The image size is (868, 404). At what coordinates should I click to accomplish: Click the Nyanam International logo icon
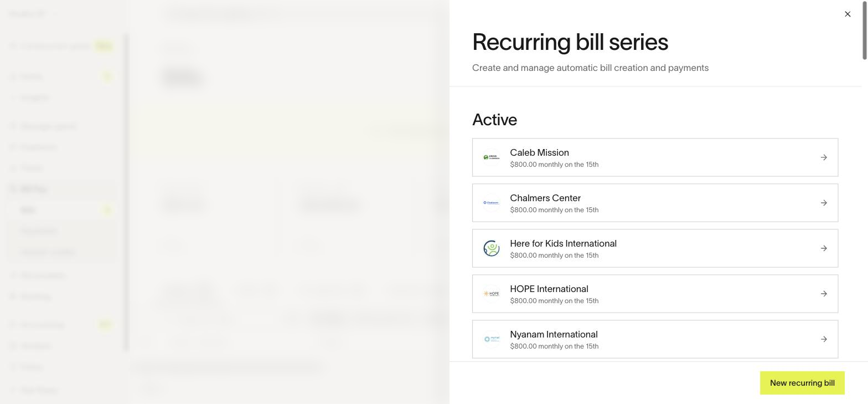(x=492, y=339)
